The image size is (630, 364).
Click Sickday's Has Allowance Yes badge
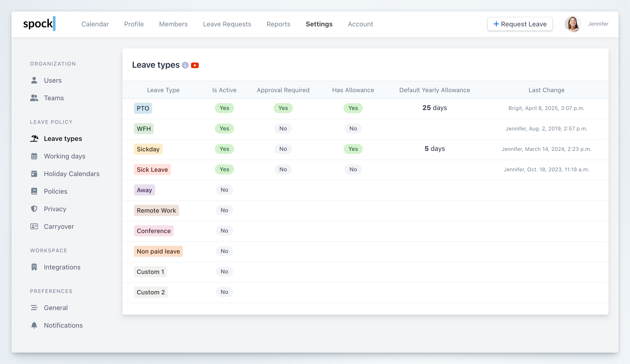click(x=353, y=149)
